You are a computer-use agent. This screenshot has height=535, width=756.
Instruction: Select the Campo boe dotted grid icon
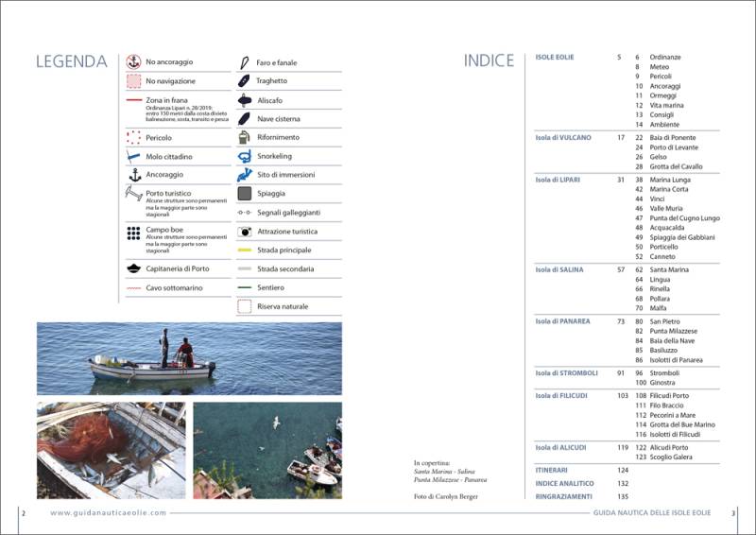pyautogui.click(x=133, y=233)
